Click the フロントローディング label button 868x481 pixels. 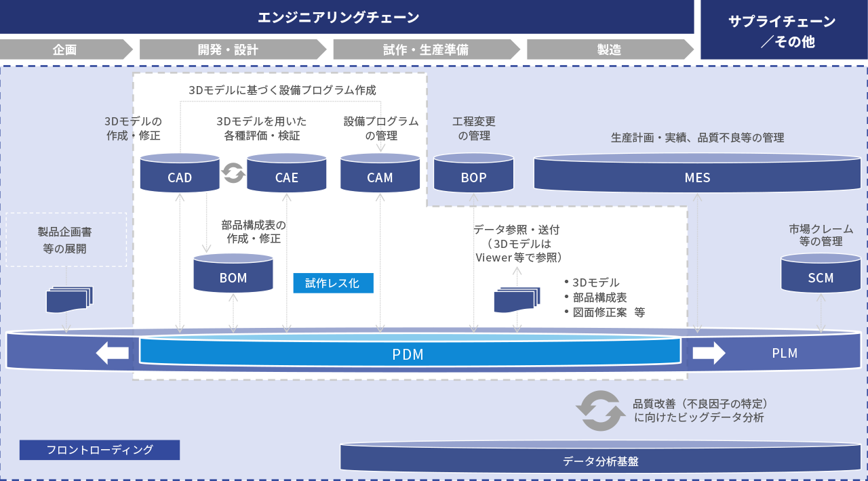(x=100, y=450)
